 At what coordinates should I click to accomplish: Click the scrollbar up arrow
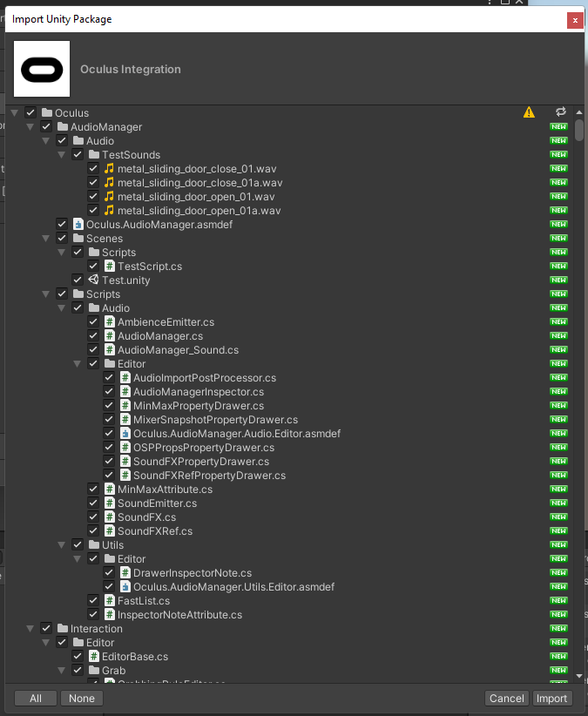[579, 112]
